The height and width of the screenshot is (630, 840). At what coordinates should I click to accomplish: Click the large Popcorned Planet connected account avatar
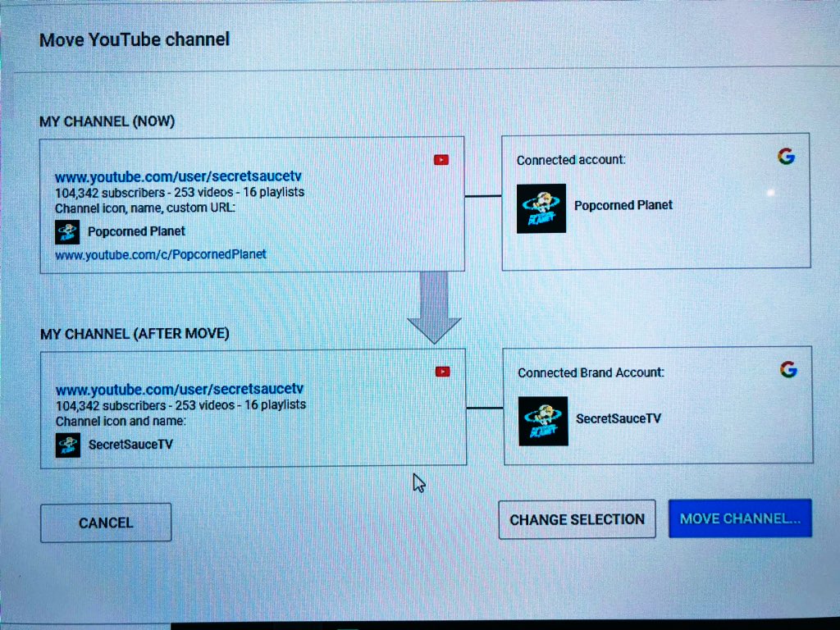541,208
